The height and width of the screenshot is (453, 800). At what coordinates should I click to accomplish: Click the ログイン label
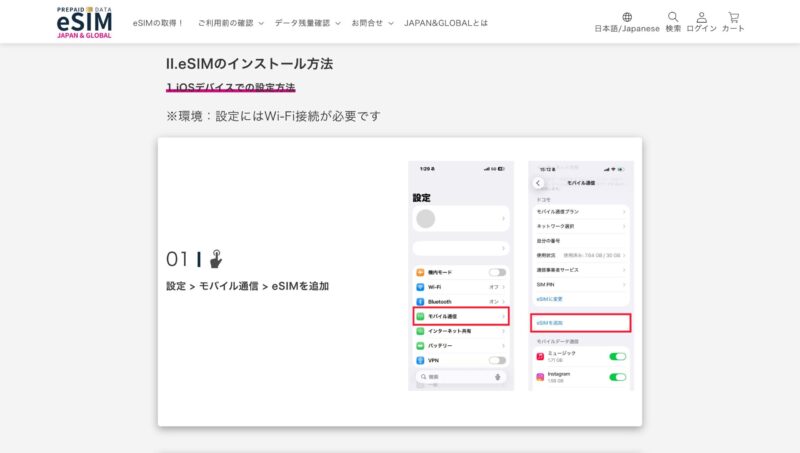pyautogui.click(x=702, y=29)
